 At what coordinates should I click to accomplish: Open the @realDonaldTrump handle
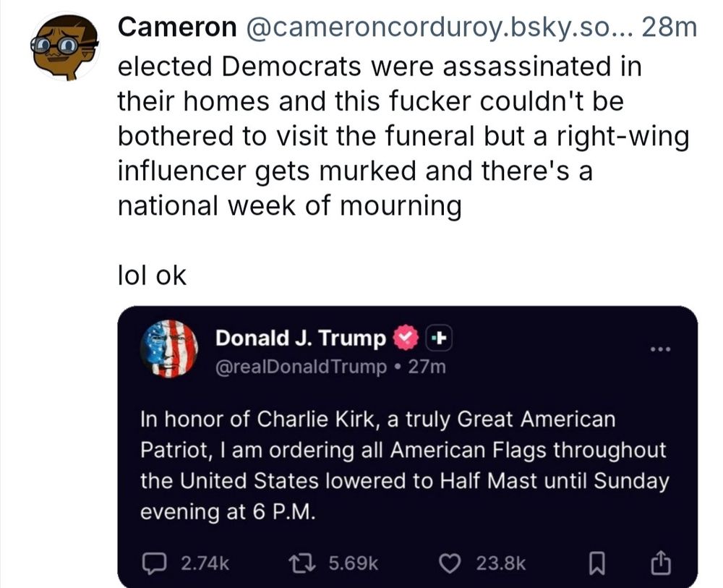(301, 367)
